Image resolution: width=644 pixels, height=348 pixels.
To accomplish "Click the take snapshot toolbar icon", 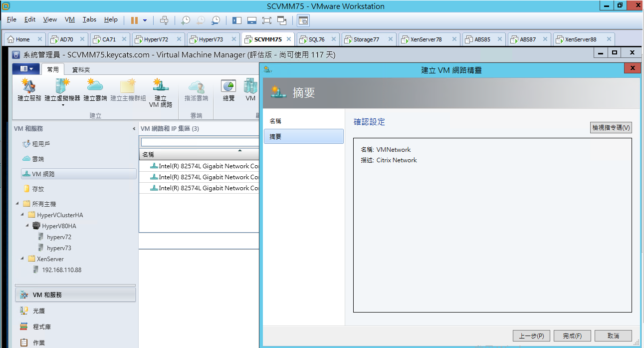I will [185, 20].
